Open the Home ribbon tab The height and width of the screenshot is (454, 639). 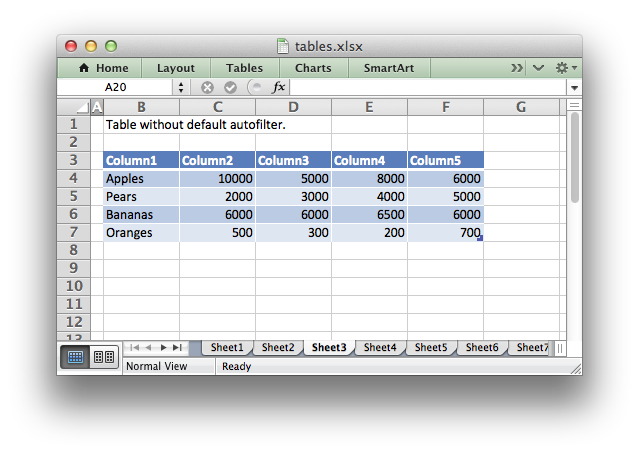pyautogui.click(x=104, y=68)
